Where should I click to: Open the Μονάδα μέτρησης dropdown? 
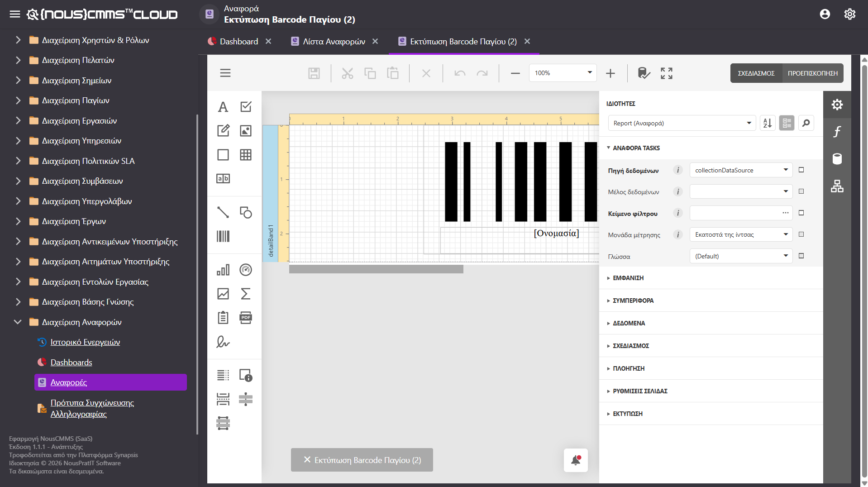[x=741, y=234]
